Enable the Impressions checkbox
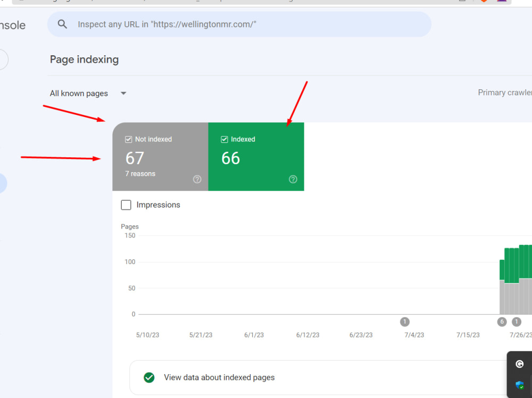 pyautogui.click(x=126, y=205)
